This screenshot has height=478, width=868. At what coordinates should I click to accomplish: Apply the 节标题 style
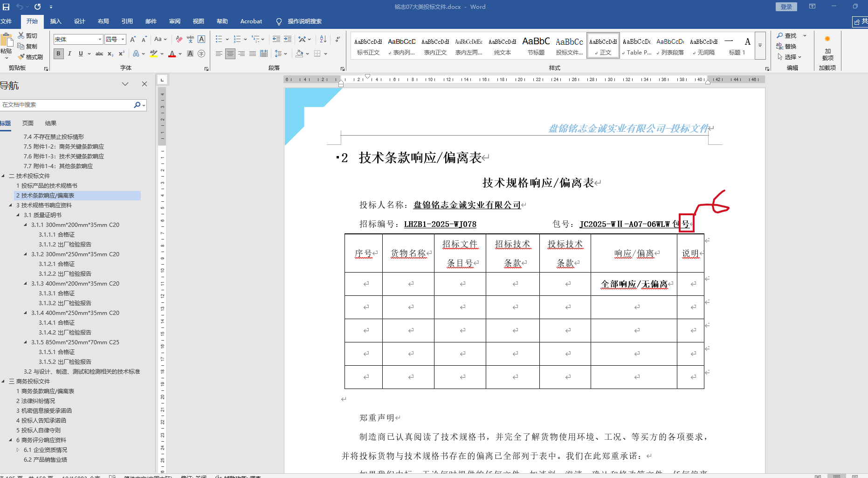[536, 46]
